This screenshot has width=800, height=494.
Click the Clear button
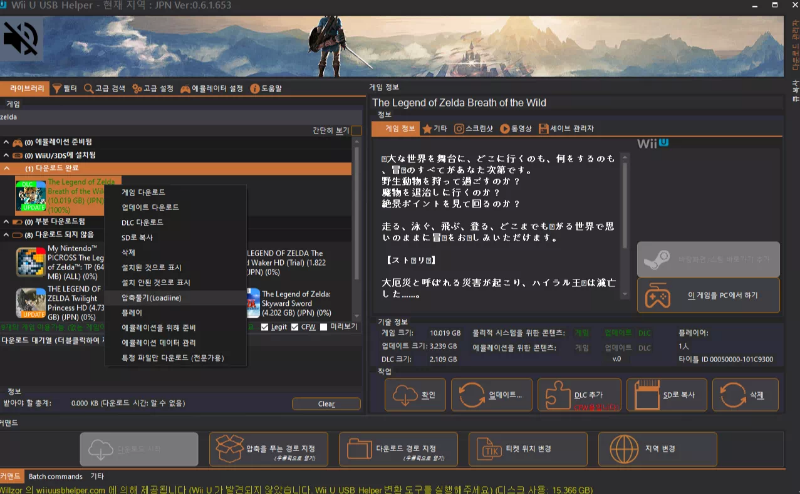coord(327,404)
